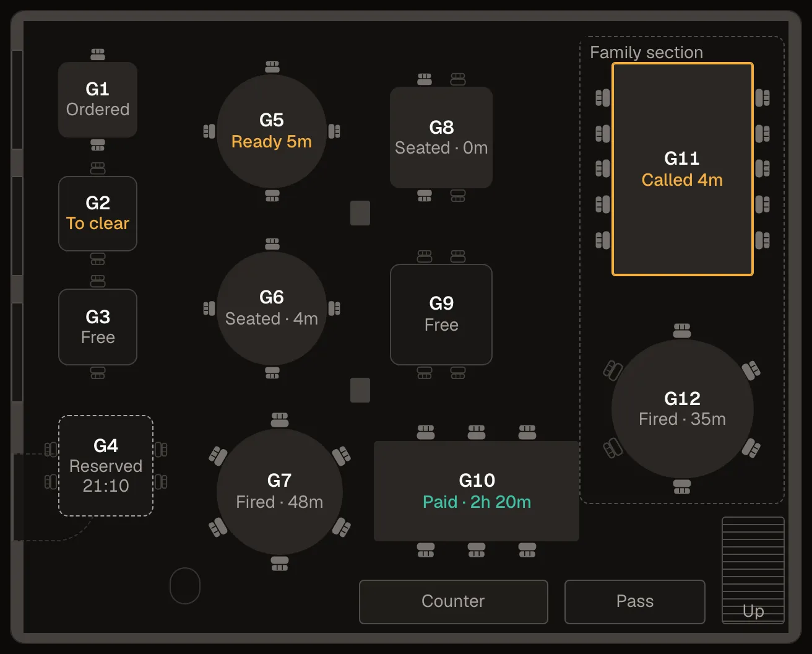Select the Up staircase
This screenshot has width=812, height=654.
coord(753,570)
